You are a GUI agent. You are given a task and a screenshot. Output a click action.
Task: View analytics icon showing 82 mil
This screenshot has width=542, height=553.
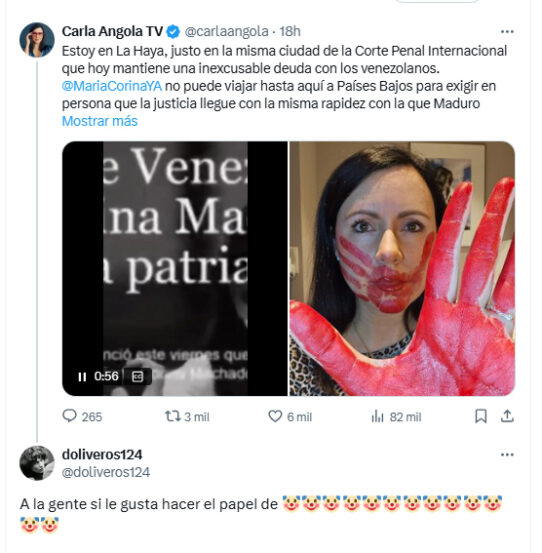pos(377,417)
